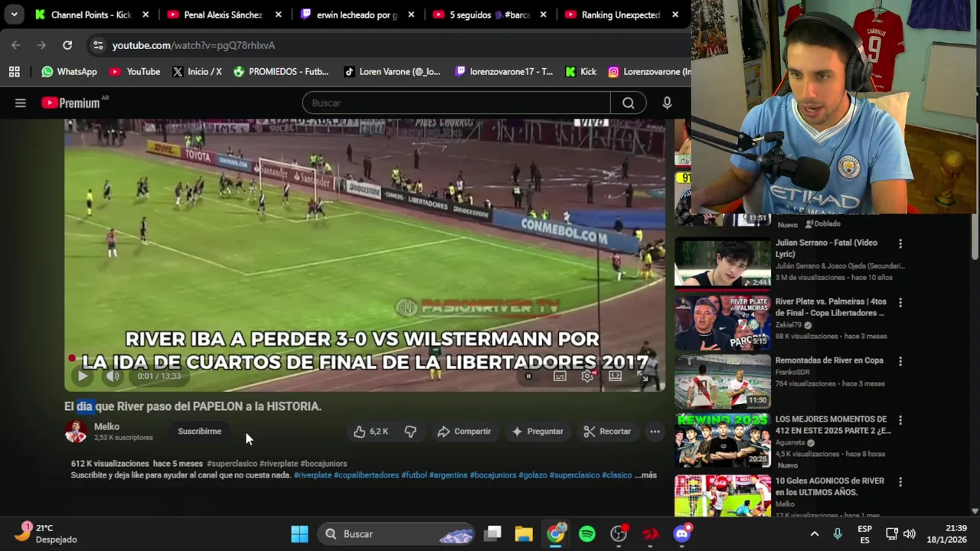Open the #superclasico hashtag above description

[x=232, y=464]
